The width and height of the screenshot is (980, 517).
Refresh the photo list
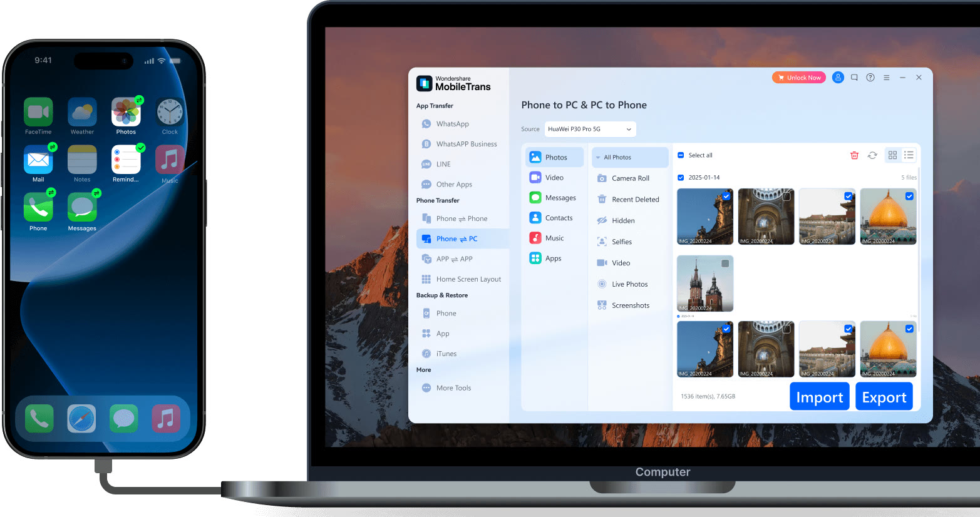872,155
